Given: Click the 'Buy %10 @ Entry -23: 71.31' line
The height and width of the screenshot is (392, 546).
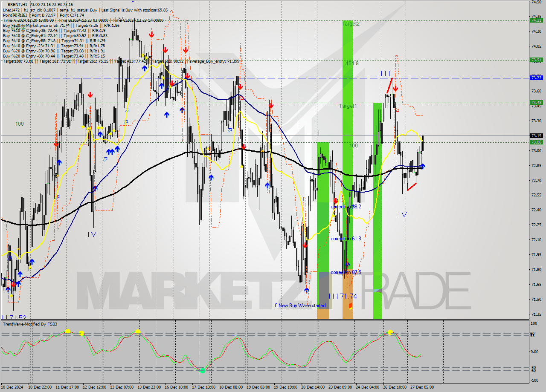Looking at the screenshot, I should 30,46.
